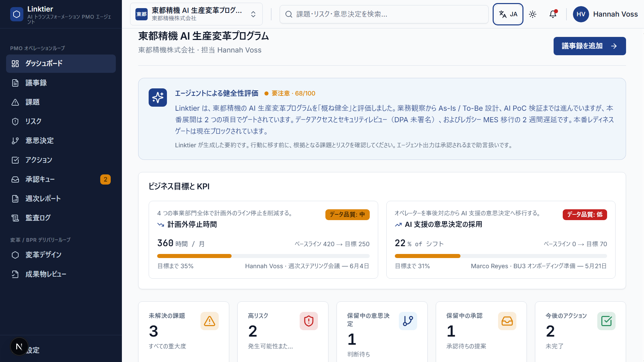Screen dimensions: 644x362
Task: Open 変革デザイン in sidebar
Action: tap(61, 255)
